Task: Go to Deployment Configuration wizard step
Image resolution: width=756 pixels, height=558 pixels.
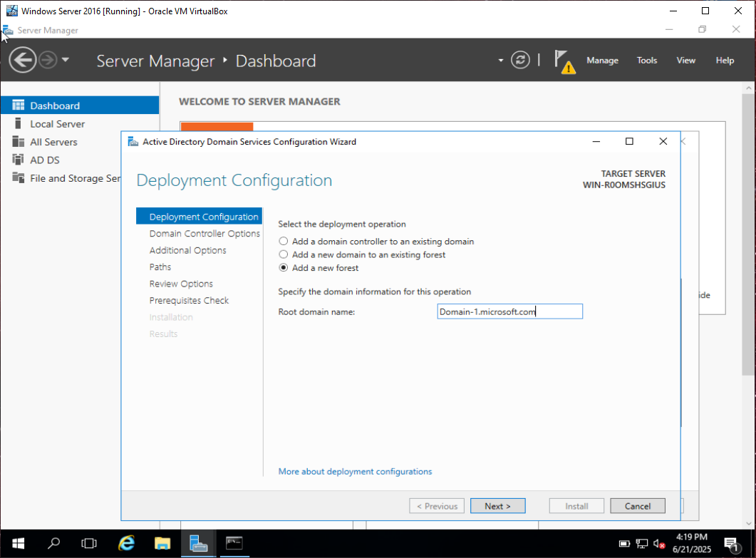Action: [x=199, y=217]
